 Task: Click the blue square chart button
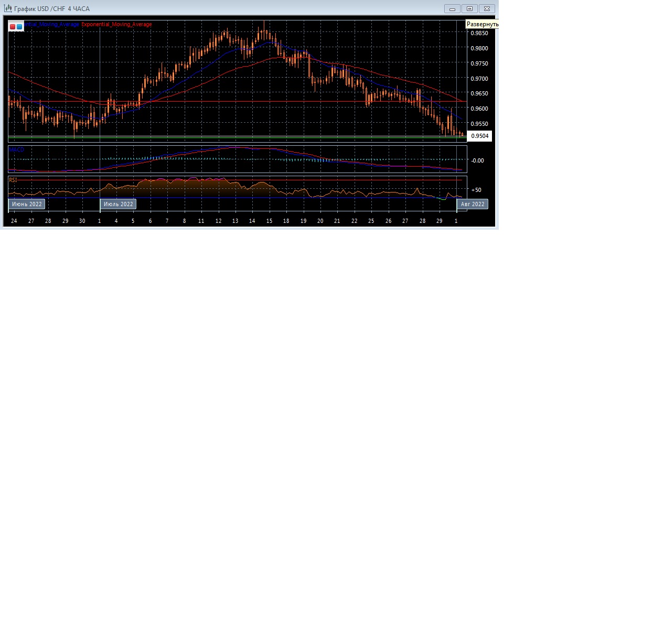point(19,27)
